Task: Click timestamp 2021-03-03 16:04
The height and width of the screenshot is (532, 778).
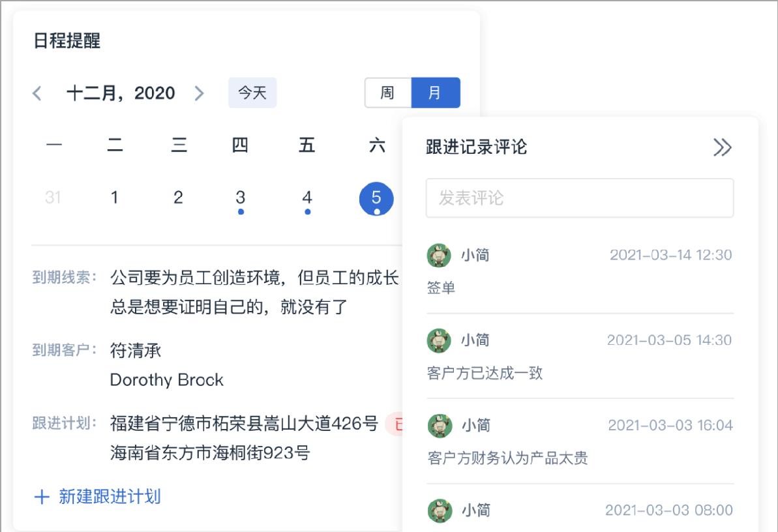Action: (x=670, y=425)
